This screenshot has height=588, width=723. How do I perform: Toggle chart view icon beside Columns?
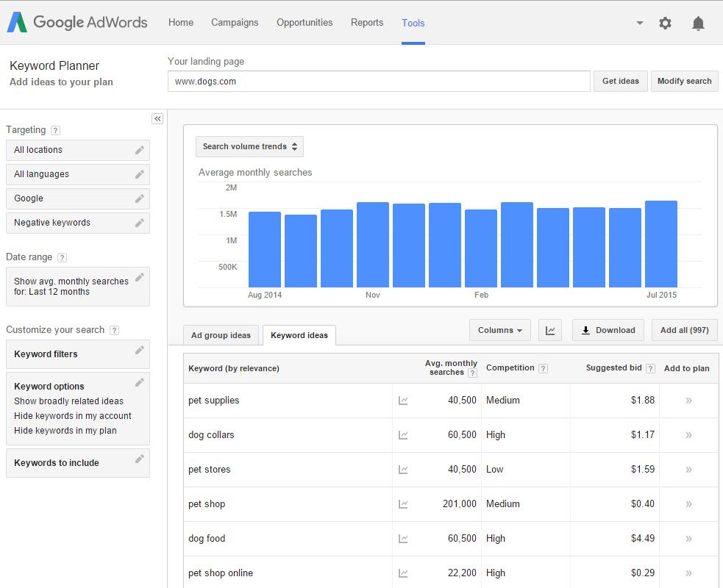pos(550,331)
